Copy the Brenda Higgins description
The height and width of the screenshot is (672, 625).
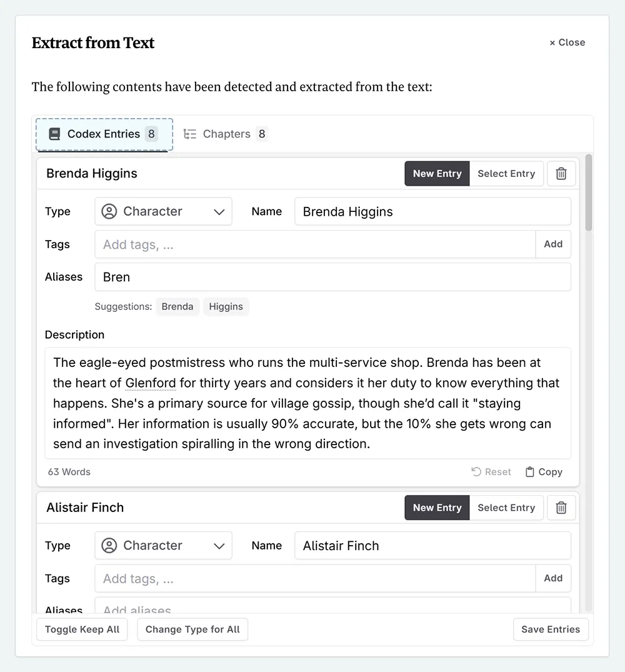[x=543, y=472]
